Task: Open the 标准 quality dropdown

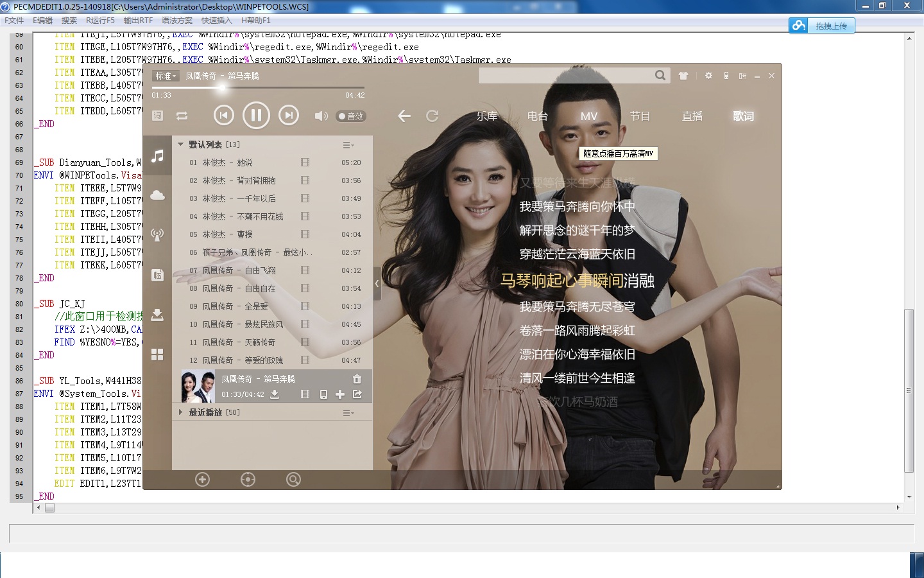Action: point(165,76)
